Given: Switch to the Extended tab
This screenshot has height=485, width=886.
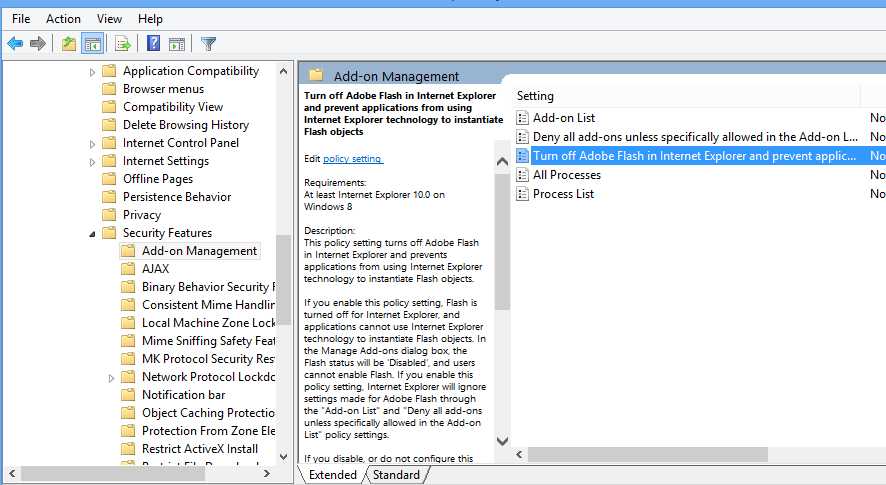Looking at the screenshot, I should point(332,475).
